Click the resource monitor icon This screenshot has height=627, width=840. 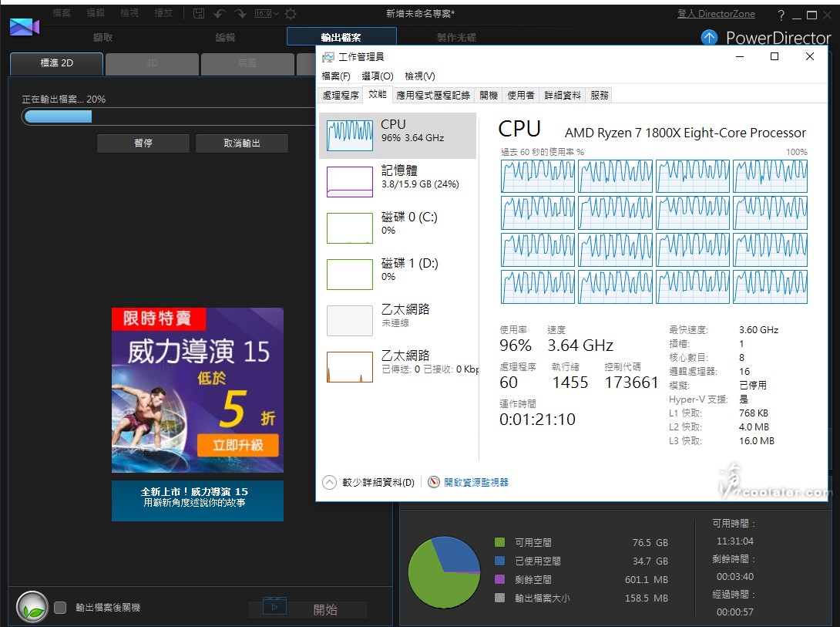tap(434, 482)
